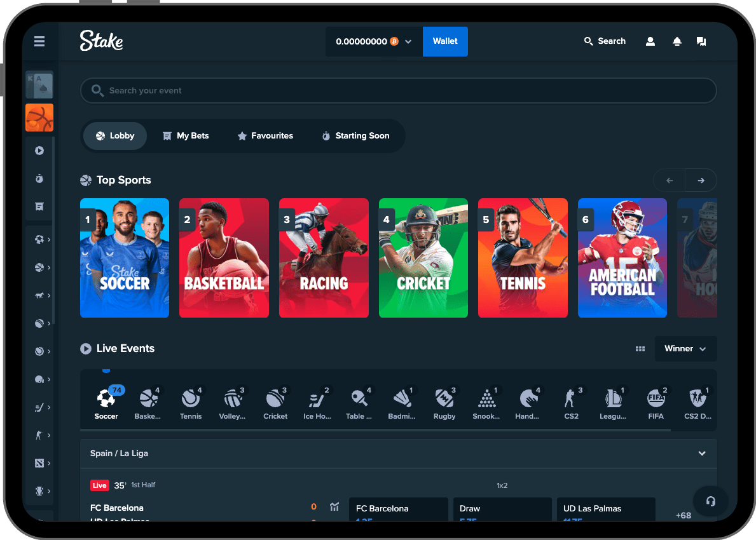Switch to the My Bets tab
This screenshot has width=756, height=540.
[x=186, y=136]
